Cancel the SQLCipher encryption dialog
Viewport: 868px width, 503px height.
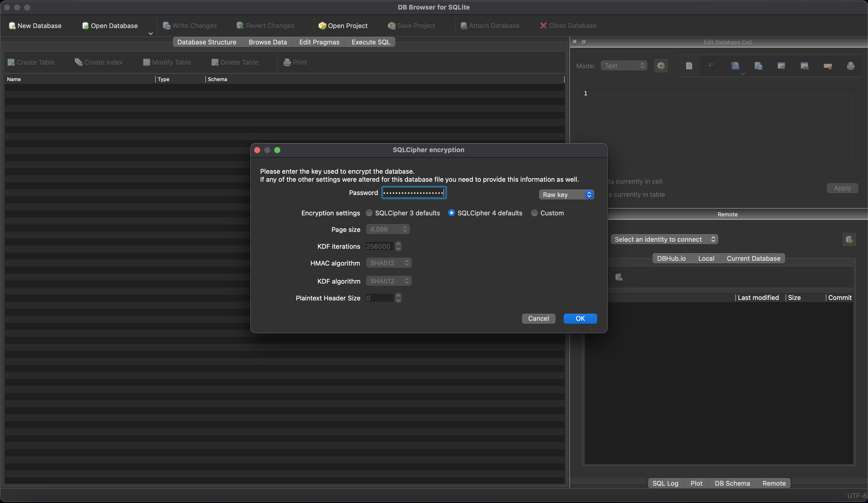tap(538, 319)
